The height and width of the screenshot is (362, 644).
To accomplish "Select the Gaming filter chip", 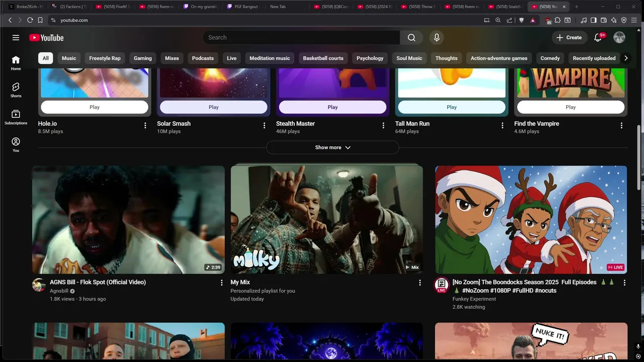I will [143, 58].
